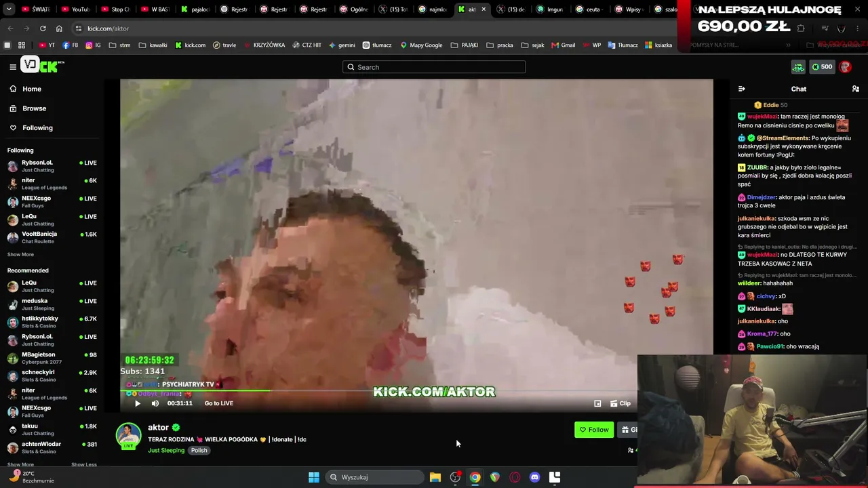Create a Clip of the stream
Viewport: 868px width, 488px height.
point(620,403)
